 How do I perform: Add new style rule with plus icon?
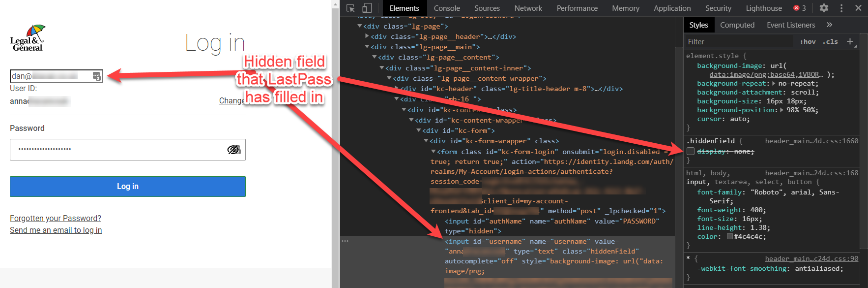click(x=850, y=42)
